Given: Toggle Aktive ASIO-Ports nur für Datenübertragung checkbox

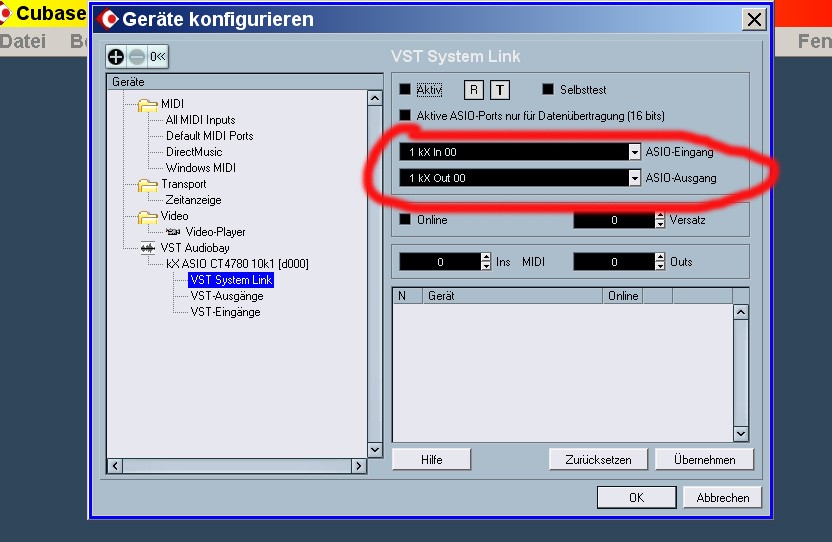Looking at the screenshot, I should pos(405,115).
